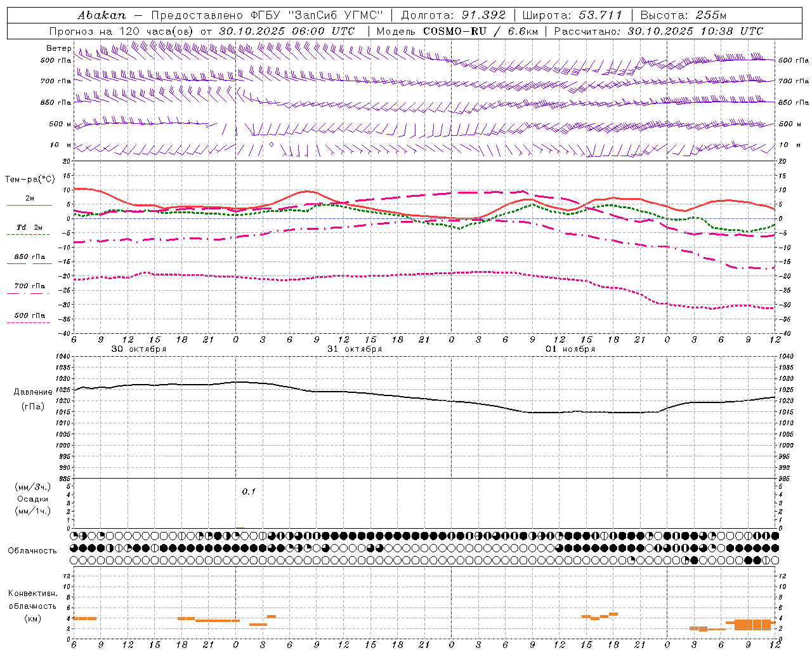Click the '(гПа)' pressure unit label

33,406
